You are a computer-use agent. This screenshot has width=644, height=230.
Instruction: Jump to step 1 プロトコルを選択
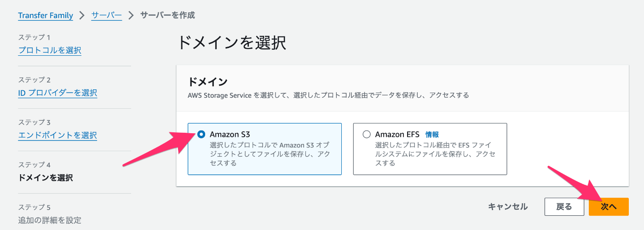pos(50,50)
